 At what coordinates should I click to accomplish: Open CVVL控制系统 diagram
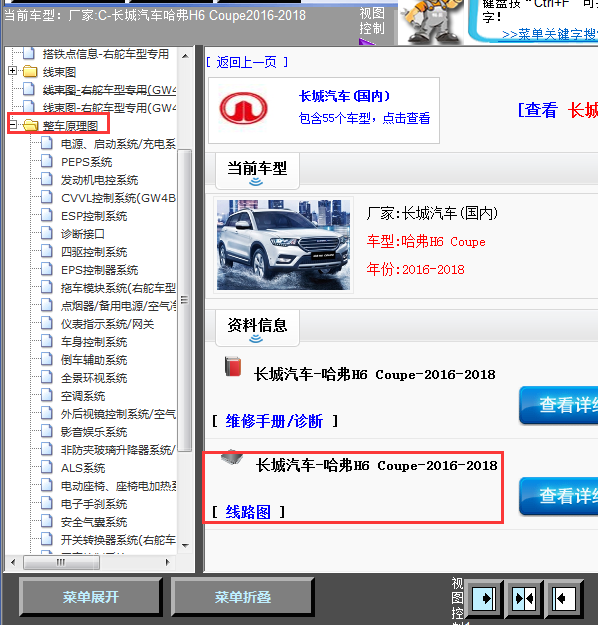(118, 198)
